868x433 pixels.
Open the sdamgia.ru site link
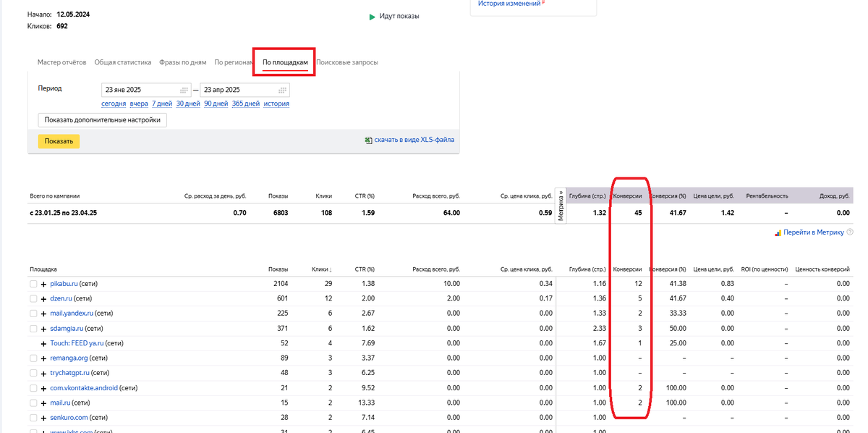pyautogui.click(x=67, y=328)
